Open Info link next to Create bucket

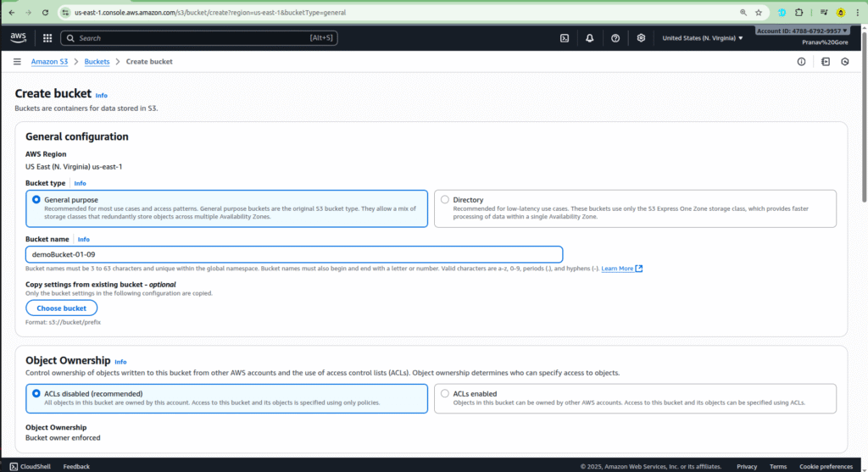point(102,95)
